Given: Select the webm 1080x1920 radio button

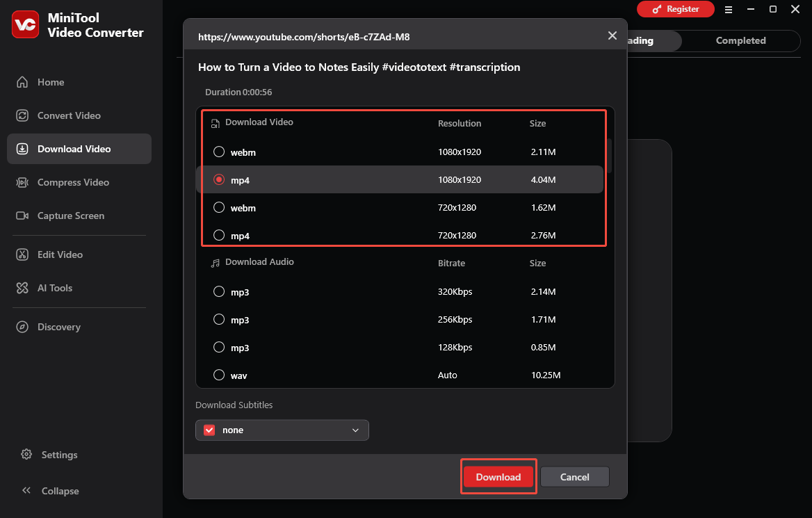Looking at the screenshot, I should (x=219, y=152).
